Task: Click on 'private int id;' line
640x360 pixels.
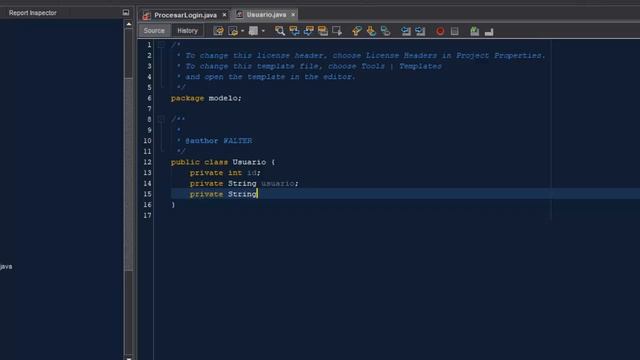Action: (x=225, y=173)
